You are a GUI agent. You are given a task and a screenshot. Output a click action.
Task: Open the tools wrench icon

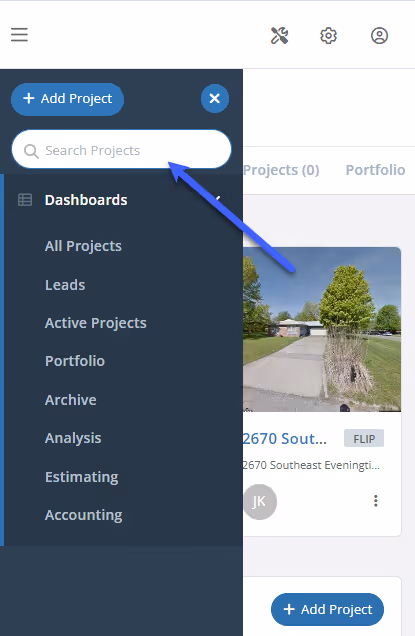pos(280,36)
